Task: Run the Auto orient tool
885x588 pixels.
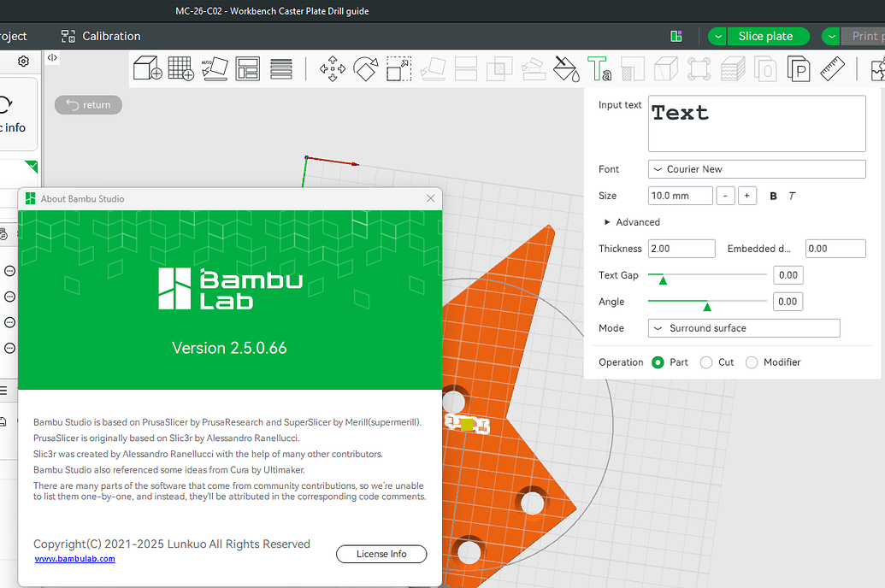Action: [x=215, y=68]
